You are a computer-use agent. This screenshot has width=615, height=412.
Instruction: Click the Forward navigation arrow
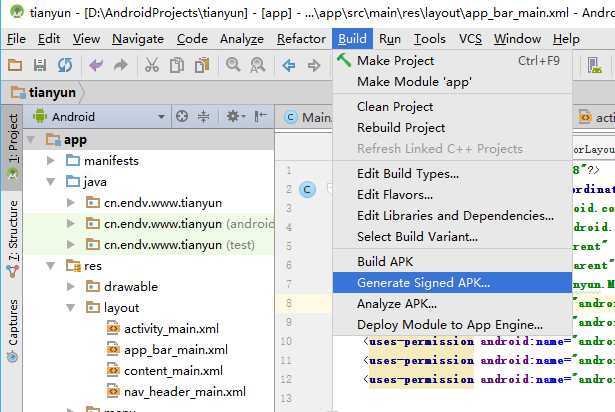tap(314, 65)
